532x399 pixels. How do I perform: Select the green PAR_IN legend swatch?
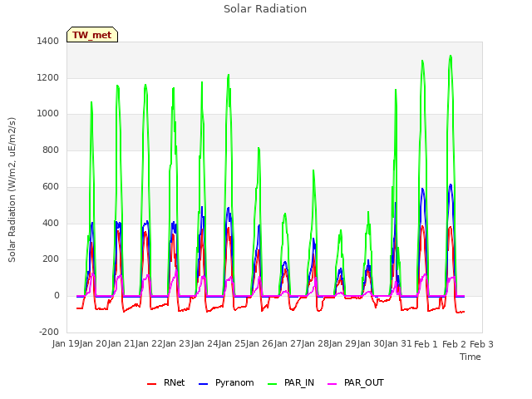pyautogui.click(x=273, y=384)
